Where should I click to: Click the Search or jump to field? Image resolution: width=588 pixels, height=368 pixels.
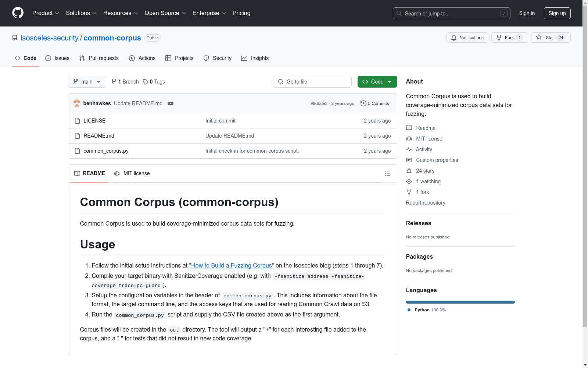click(452, 13)
